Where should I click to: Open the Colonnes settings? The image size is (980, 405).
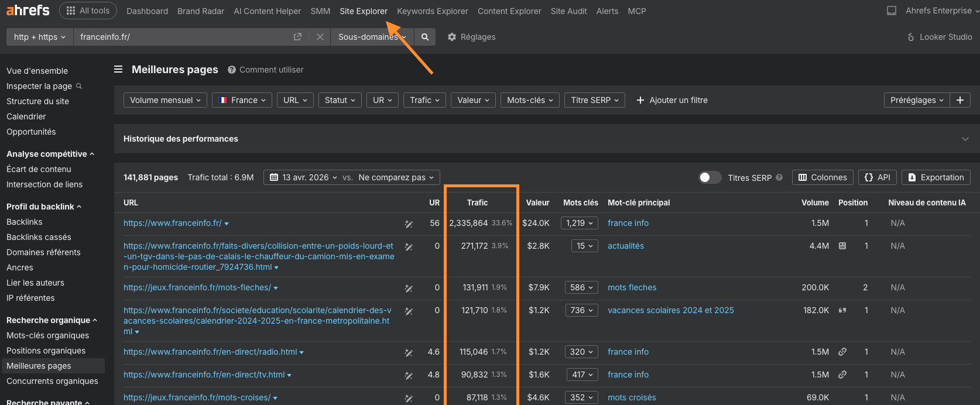pos(823,177)
